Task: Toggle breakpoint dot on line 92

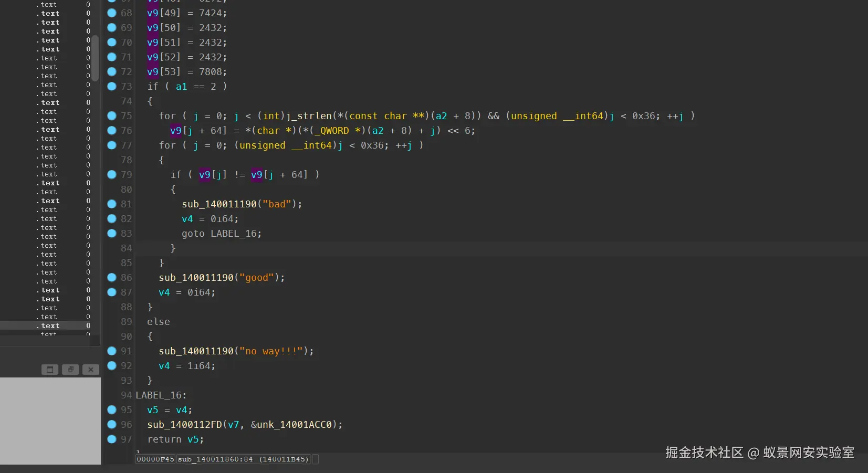Action: [x=112, y=365]
